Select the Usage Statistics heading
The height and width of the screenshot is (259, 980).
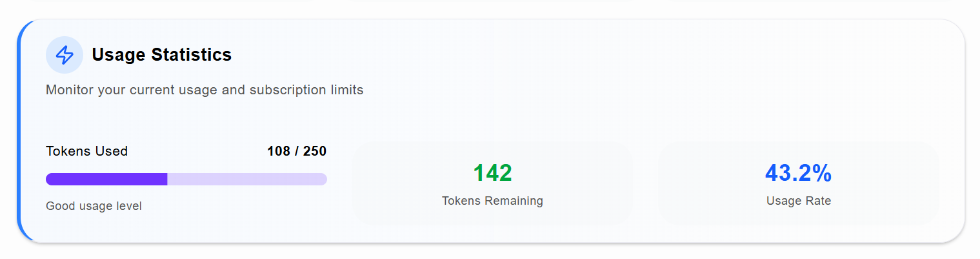[162, 55]
